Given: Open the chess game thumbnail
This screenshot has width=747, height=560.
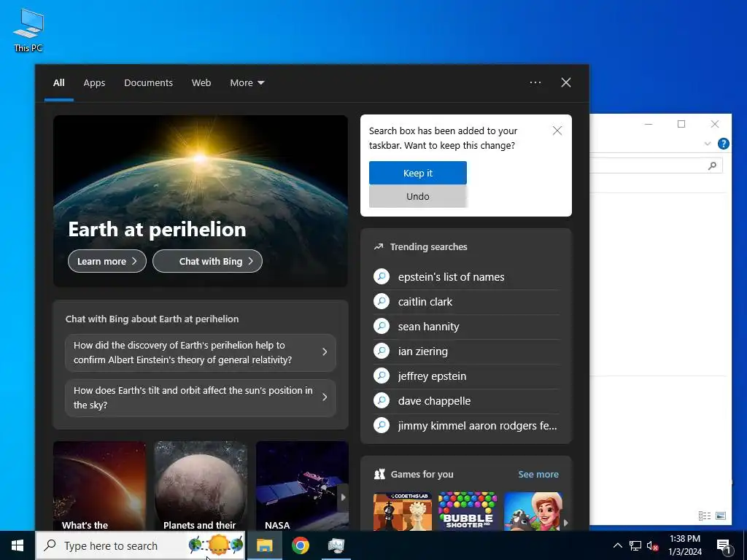Looking at the screenshot, I should click(403, 511).
